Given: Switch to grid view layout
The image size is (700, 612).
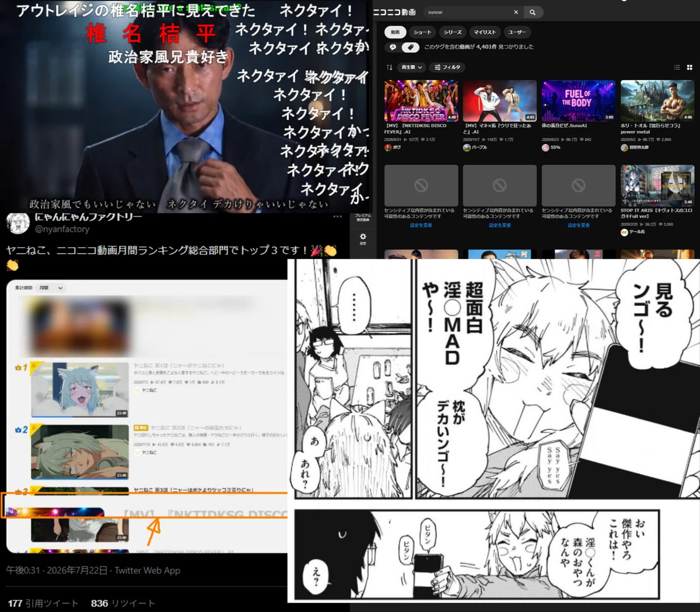Looking at the screenshot, I should pyautogui.click(x=689, y=67).
